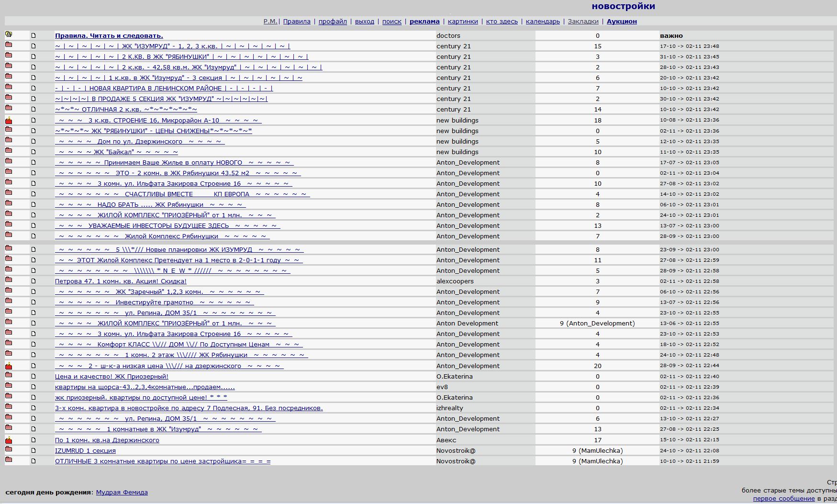Click date '10-10 -> 02-11 21:59'
The image size is (837, 504).
coord(690,461)
